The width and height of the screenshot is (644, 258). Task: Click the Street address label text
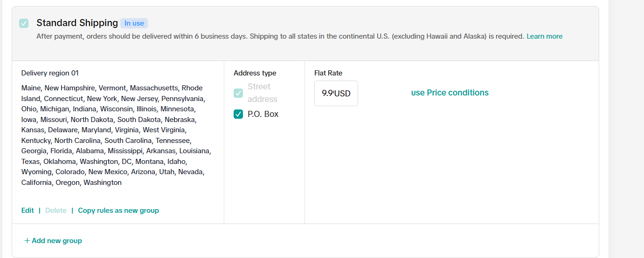click(x=262, y=93)
